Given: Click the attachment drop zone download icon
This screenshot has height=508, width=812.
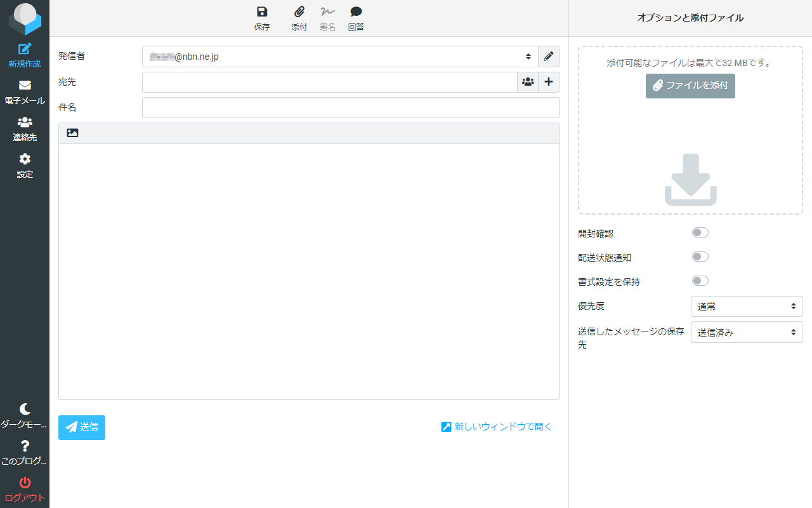Looking at the screenshot, I should coord(691,180).
